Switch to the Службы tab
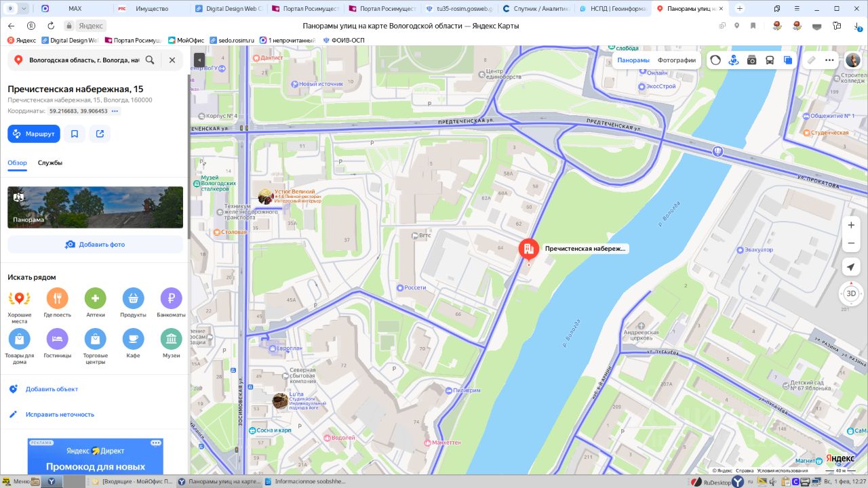Viewport: 868px width, 488px height. (50, 163)
